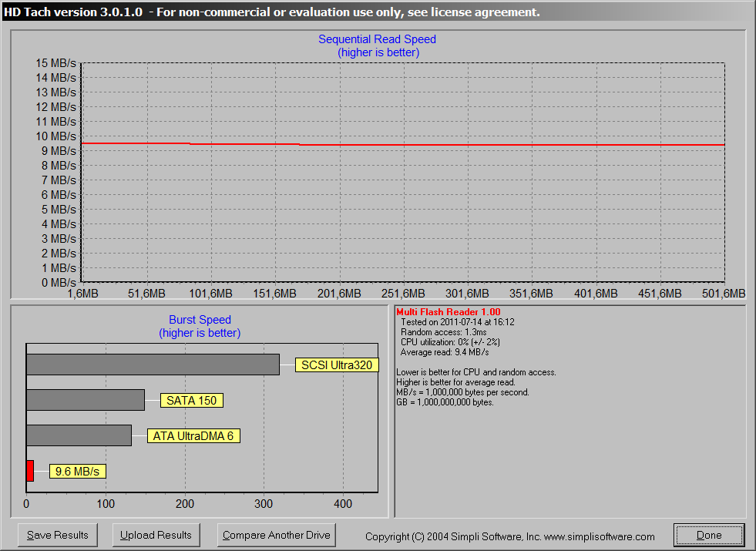Open Compare Another Drive
The width and height of the screenshot is (756, 551).
tap(276, 535)
